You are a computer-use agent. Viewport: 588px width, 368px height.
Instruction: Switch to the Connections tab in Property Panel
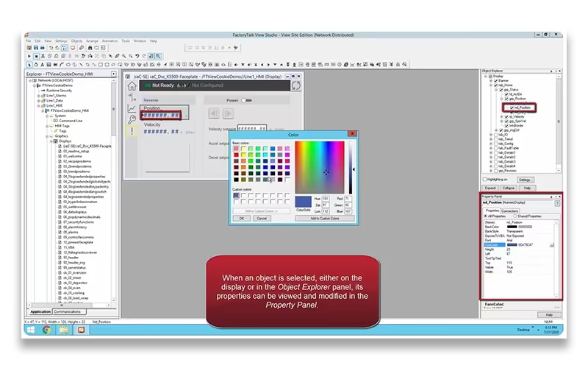pyautogui.click(x=509, y=211)
